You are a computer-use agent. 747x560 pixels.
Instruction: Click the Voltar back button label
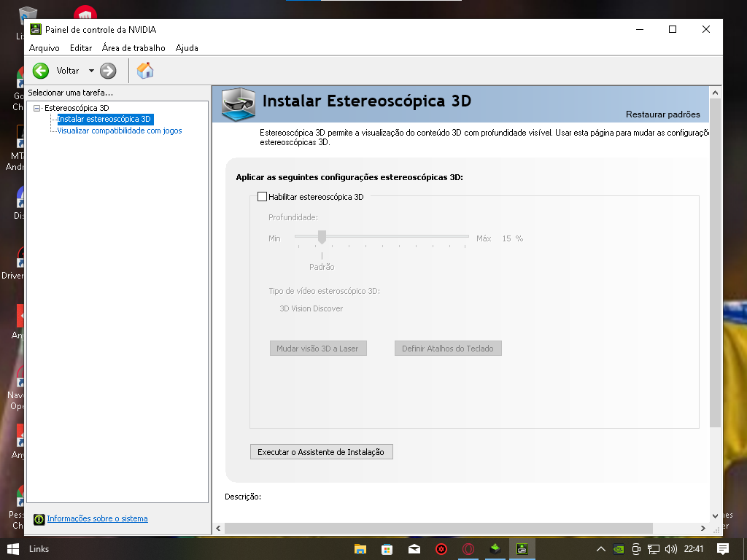pos(68,71)
